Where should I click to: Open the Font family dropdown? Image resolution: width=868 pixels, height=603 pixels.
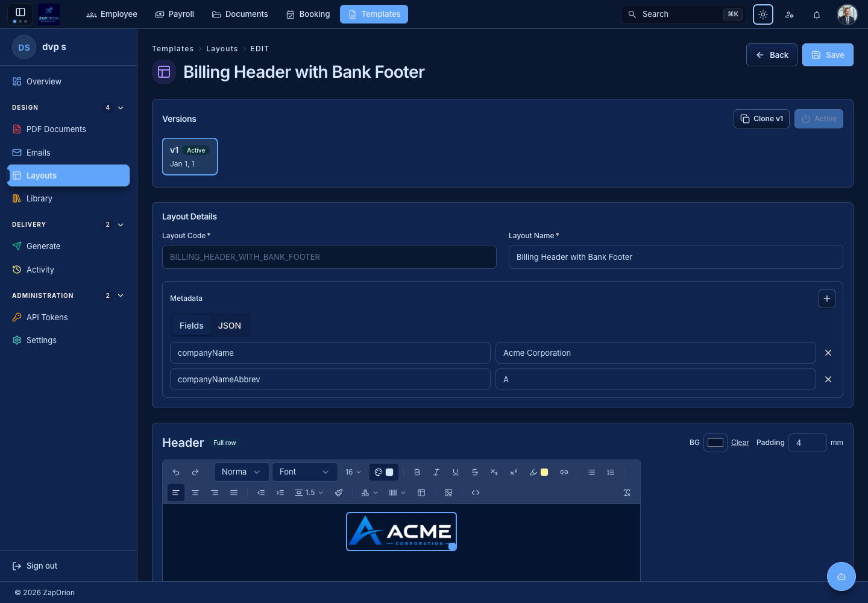tap(304, 472)
